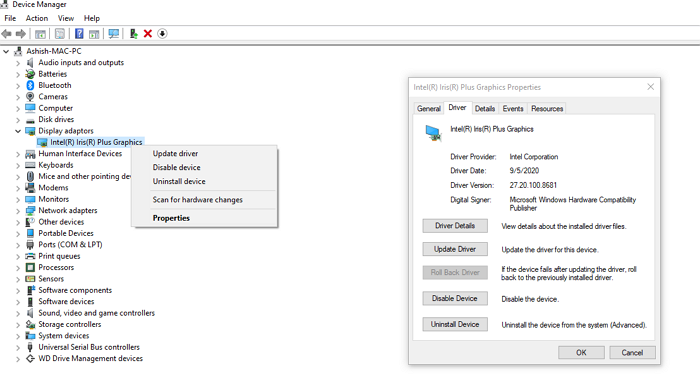Expand the Portable Devices node
This screenshot has height=380, width=700.
pyautogui.click(x=18, y=234)
